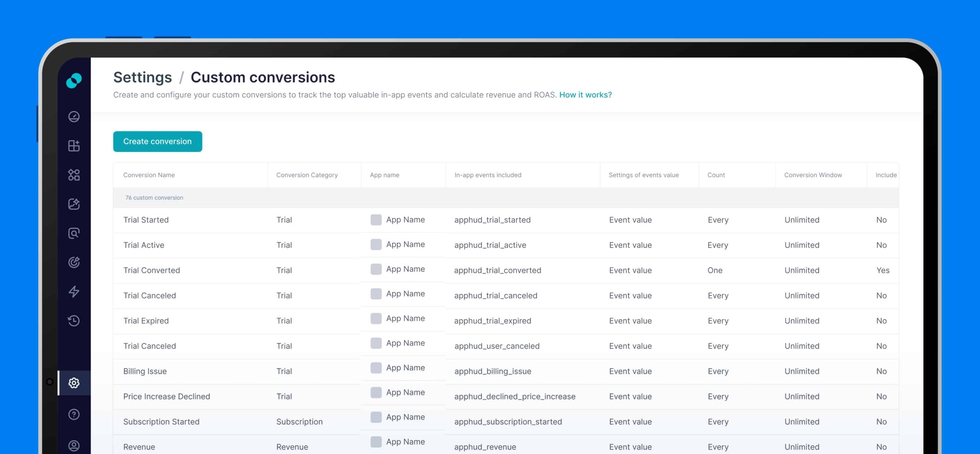Click the Settings breadcrumb title

142,77
